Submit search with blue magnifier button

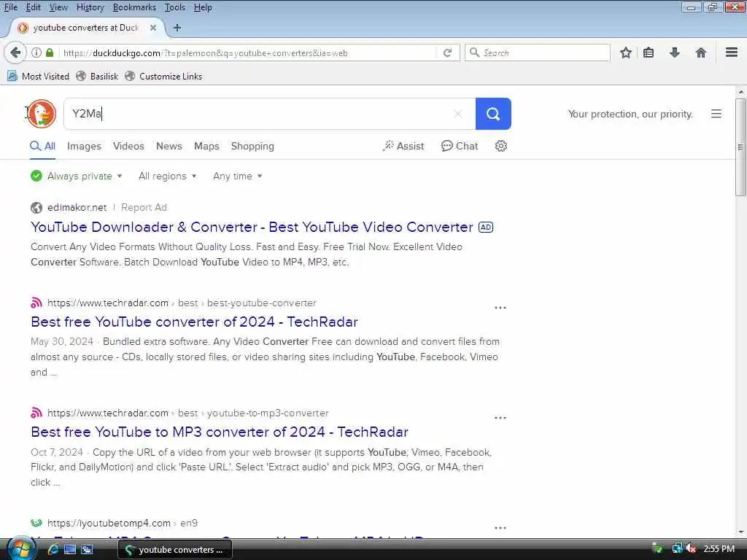pos(493,114)
